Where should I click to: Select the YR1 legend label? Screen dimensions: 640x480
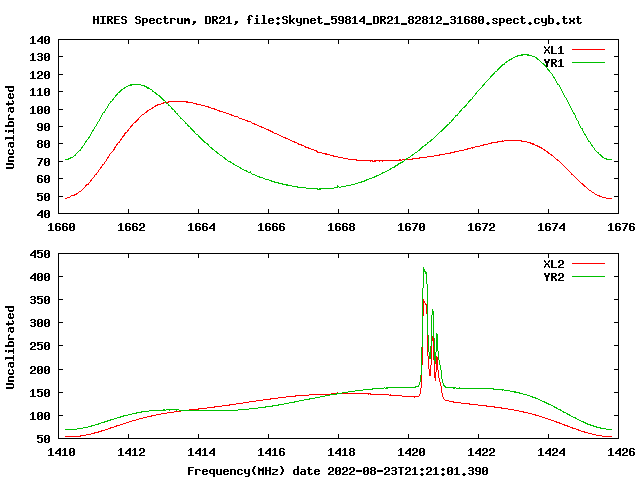[x=553, y=63]
